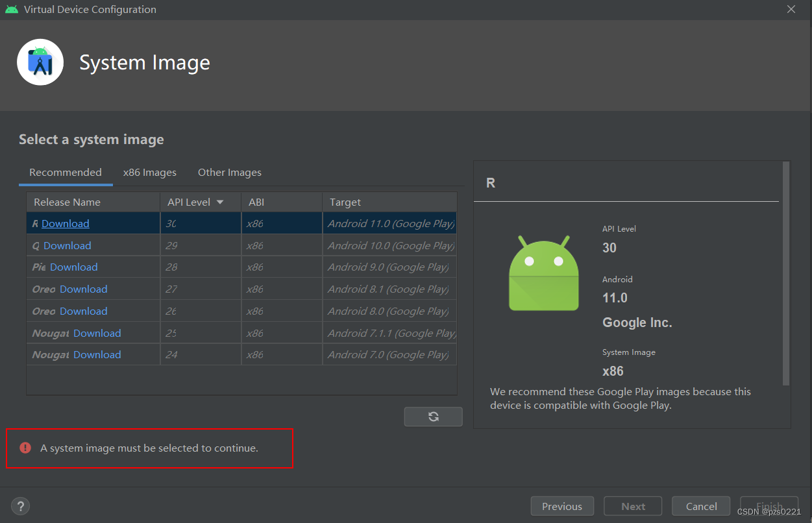Screen dimensions: 812x523
Task: Open the Other Images tab
Action: coord(229,172)
